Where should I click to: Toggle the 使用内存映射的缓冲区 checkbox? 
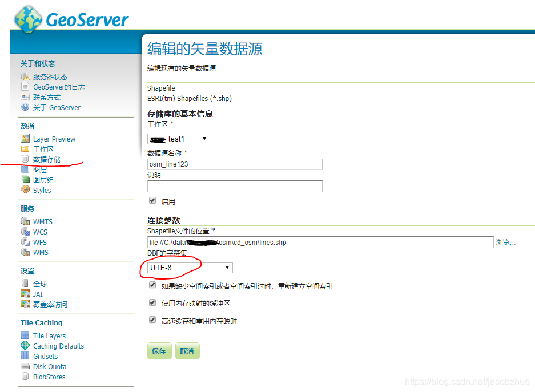coord(152,302)
